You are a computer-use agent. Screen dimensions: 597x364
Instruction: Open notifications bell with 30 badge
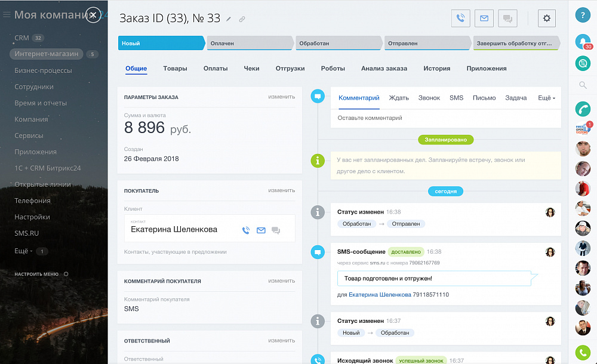pos(583,42)
